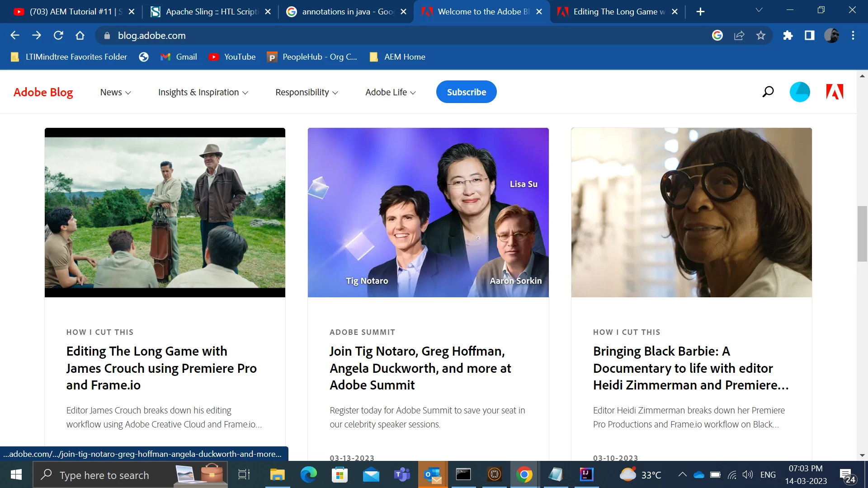Toggle the Chrome side panel icon
Viewport: 868px width, 488px height.
(x=810, y=36)
